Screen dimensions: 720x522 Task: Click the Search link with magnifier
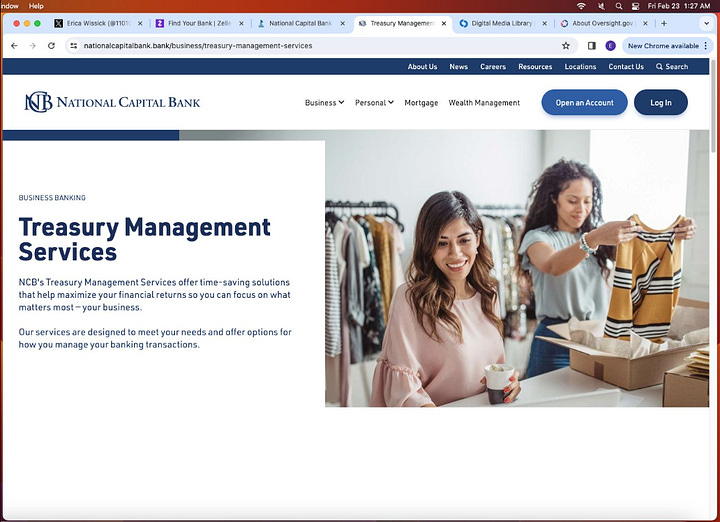672,67
